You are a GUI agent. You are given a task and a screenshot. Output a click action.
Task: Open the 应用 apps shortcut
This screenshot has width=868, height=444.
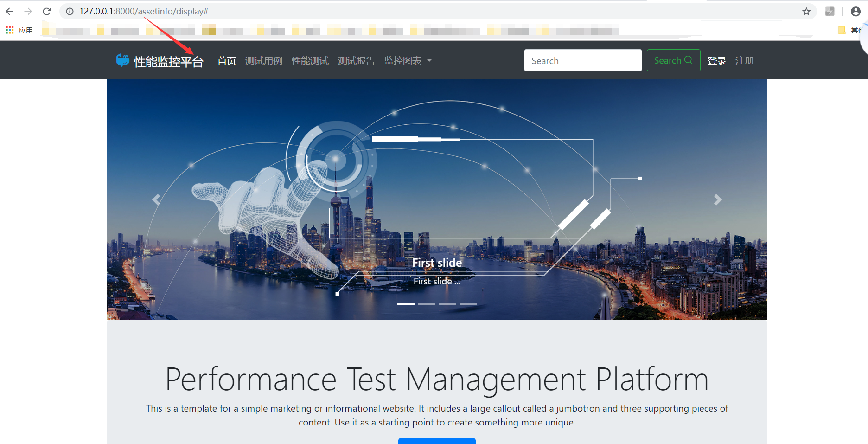[x=19, y=30]
